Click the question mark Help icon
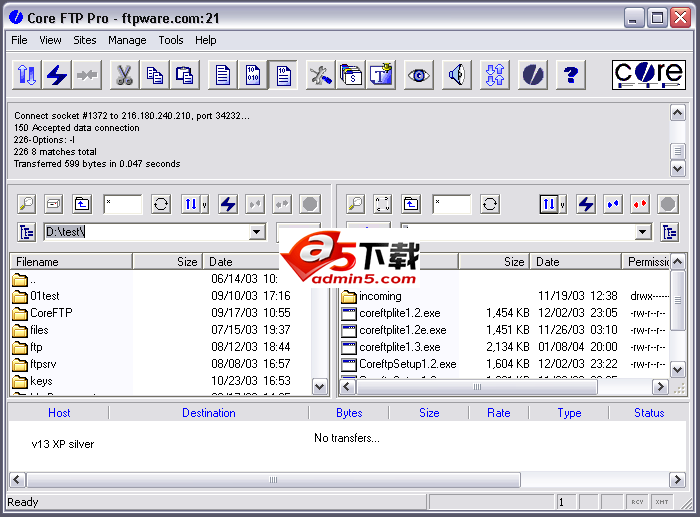 pos(570,75)
